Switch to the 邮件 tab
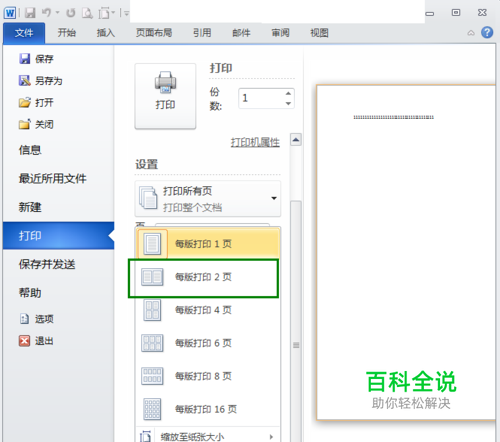 click(241, 33)
